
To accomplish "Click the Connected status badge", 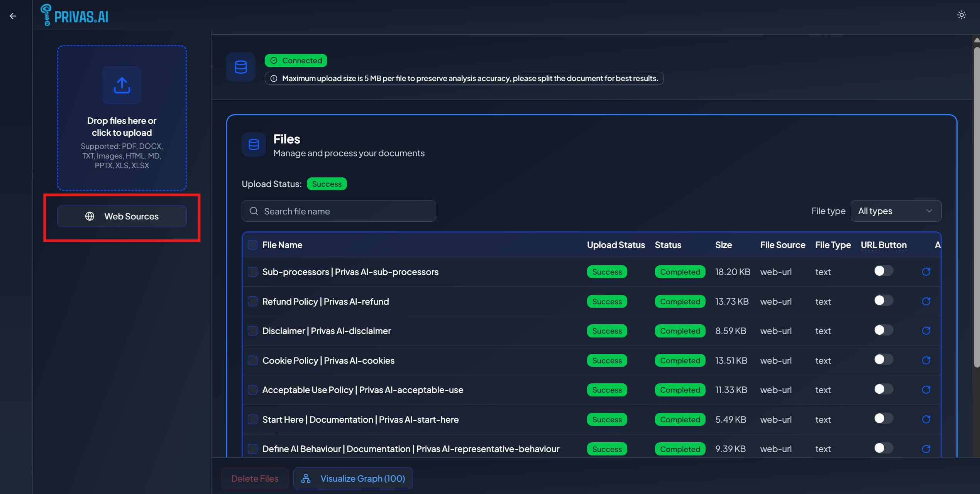I will click(x=296, y=61).
